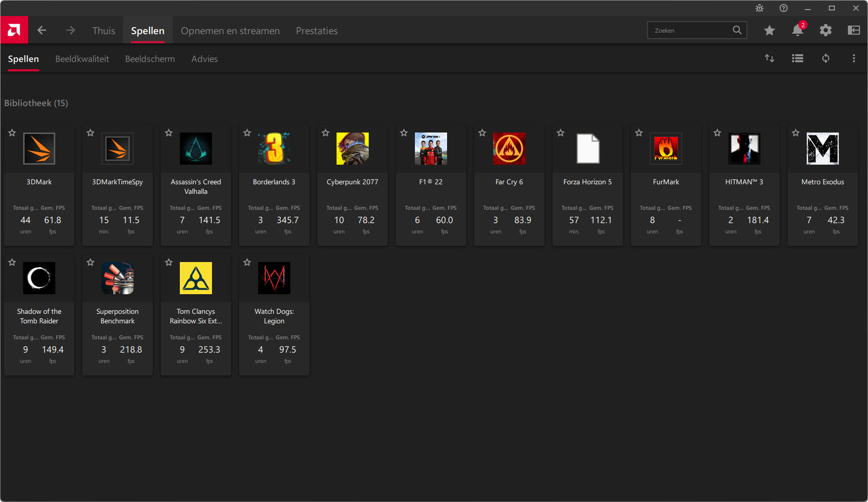
Task: Open Tom Clancys Rainbow Six icon
Action: (196, 278)
